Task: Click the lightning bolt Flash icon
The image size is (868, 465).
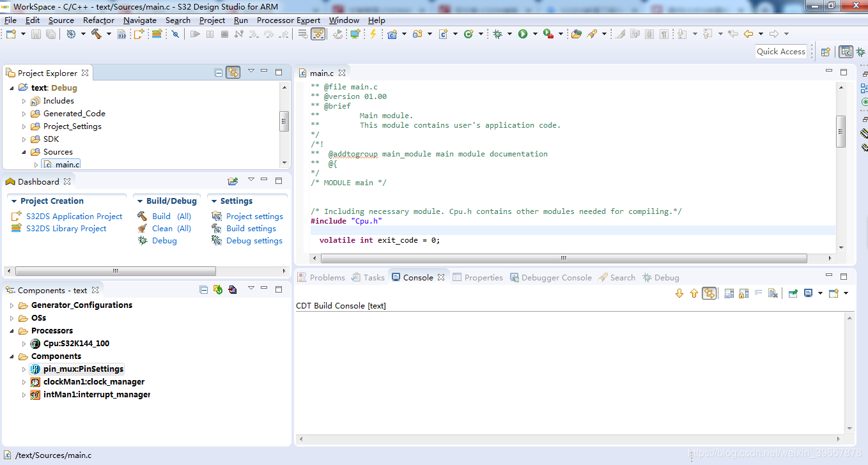Action: pos(373,34)
